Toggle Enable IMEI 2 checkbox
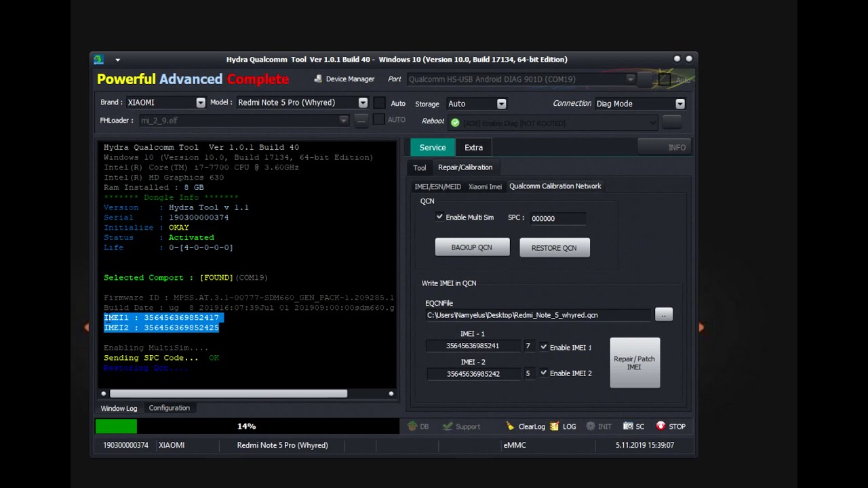This screenshot has height=488, width=868. pos(543,373)
